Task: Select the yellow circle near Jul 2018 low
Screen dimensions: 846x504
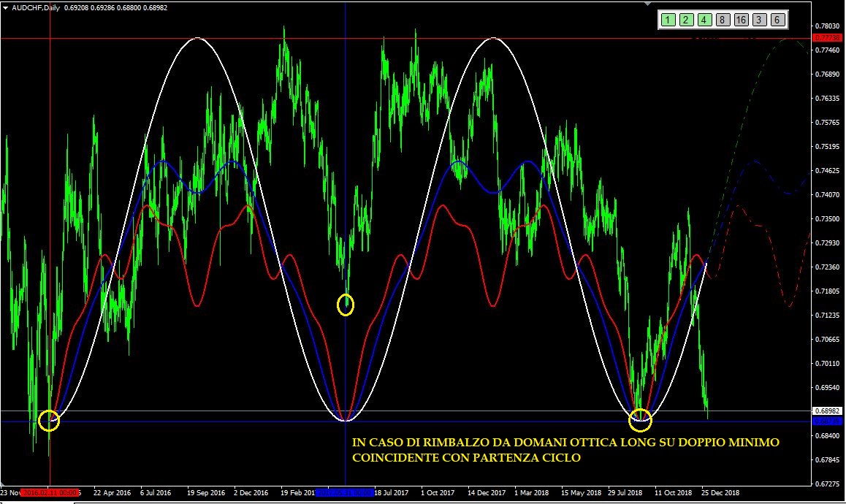Action: (641, 420)
